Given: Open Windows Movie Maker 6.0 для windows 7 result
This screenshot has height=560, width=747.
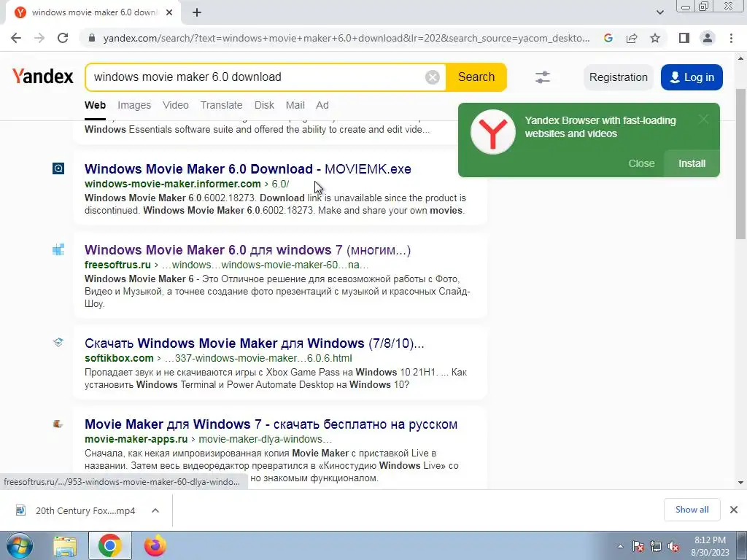Looking at the screenshot, I should tap(248, 250).
